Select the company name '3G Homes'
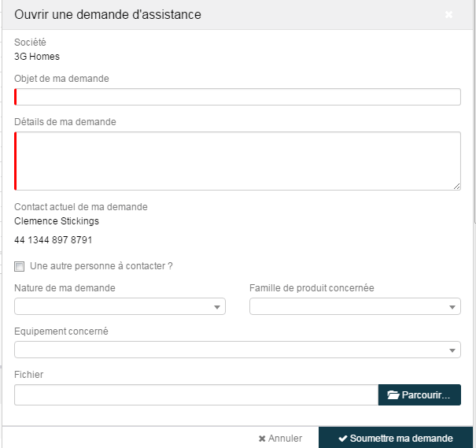Screen dimensions: 476x448 [x=37, y=57]
